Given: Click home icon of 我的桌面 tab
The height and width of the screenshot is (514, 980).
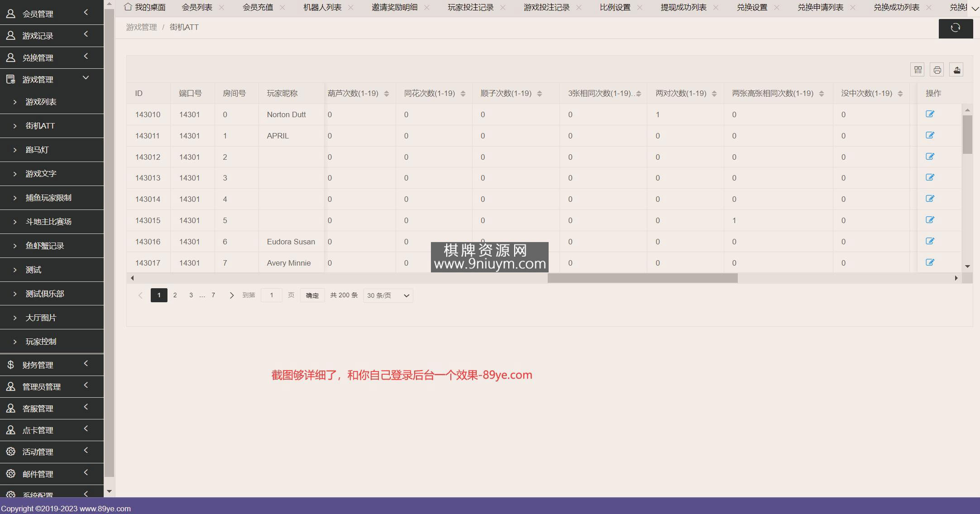Looking at the screenshot, I should (x=128, y=7).
